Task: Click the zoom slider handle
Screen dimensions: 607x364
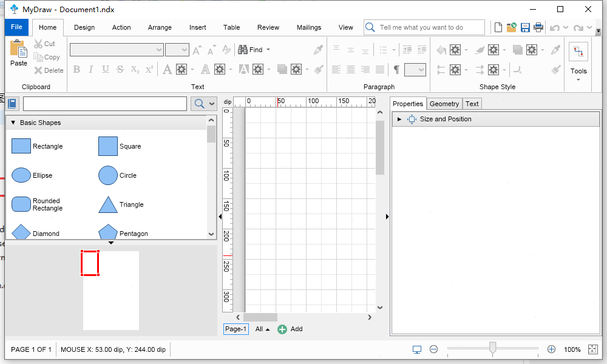Action: 492,348
